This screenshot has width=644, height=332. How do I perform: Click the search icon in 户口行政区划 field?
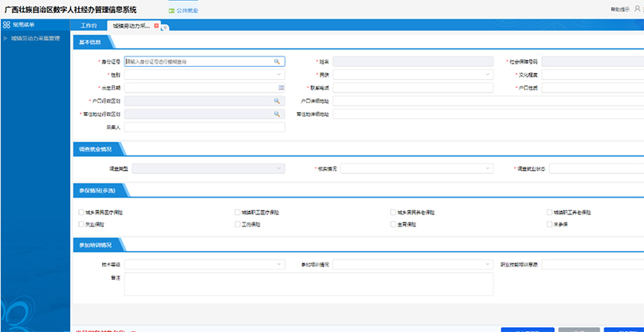pyautogui.click(x=277, y=101)
